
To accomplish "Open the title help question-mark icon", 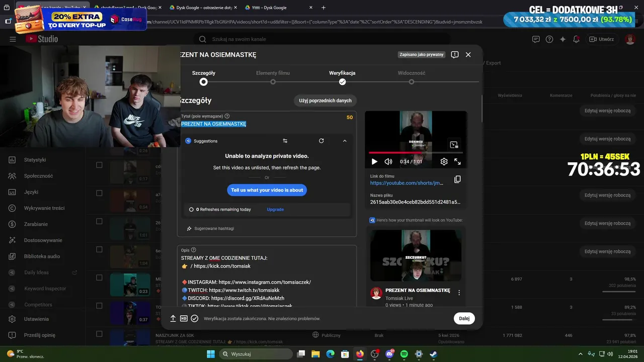I will click(227, 116).
